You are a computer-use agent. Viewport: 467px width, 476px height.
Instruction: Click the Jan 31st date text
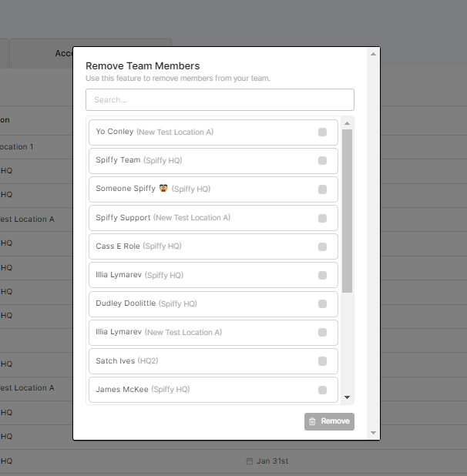272,461
